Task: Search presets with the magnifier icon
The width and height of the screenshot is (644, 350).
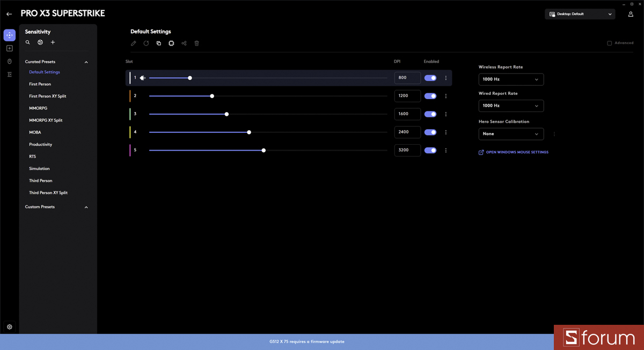Action: click(x=28, y=42)
